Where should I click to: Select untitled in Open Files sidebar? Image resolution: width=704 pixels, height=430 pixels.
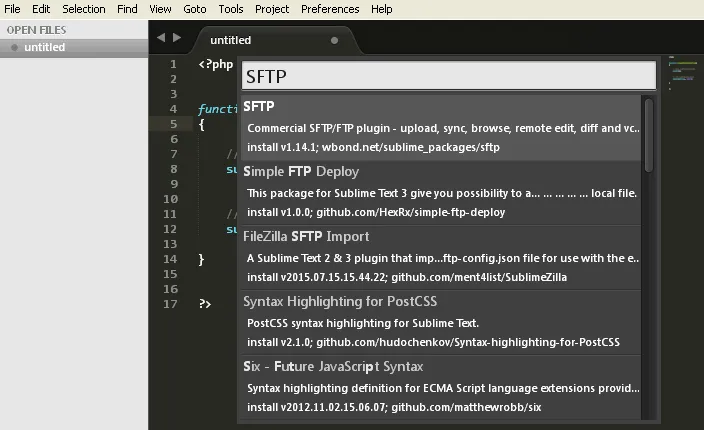[x=74, y=47]
